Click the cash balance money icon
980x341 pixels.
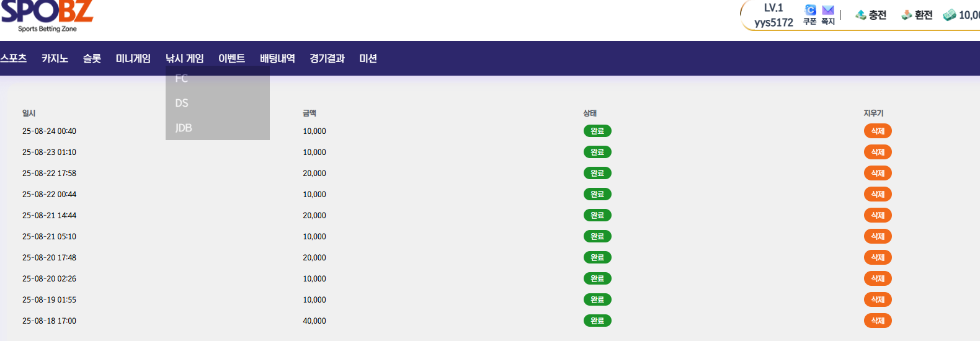(x=950, y=15)
